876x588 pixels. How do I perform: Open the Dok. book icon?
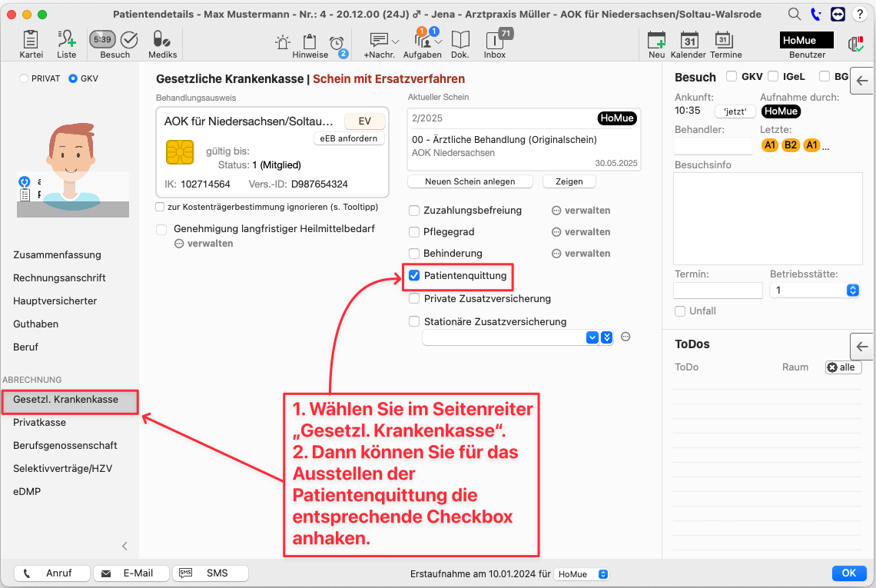coord(460,40)
